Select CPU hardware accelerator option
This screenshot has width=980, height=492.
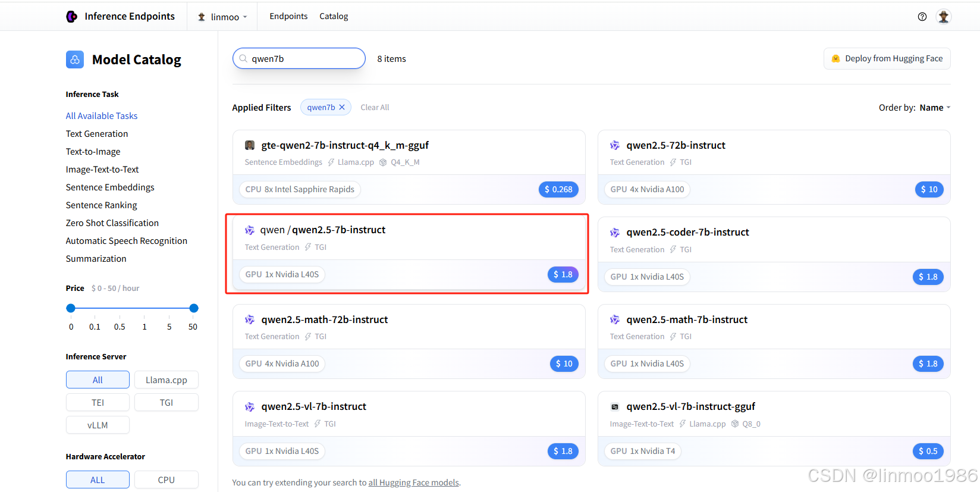tap(167, 480)
